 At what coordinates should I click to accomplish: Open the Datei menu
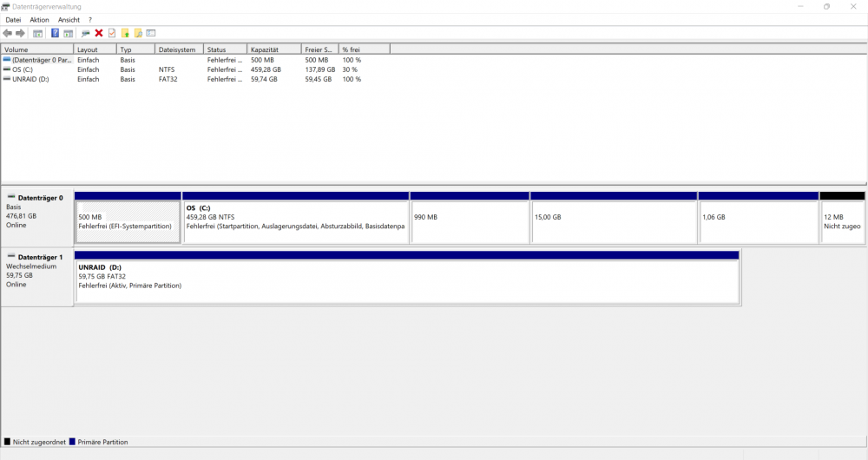tap(13, 19)
